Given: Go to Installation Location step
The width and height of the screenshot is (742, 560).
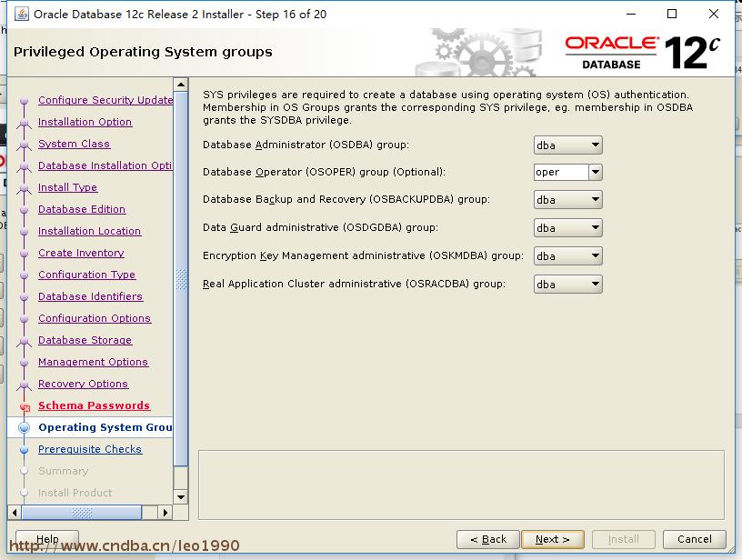Looking at the screenshot, I should click(89, 231).
